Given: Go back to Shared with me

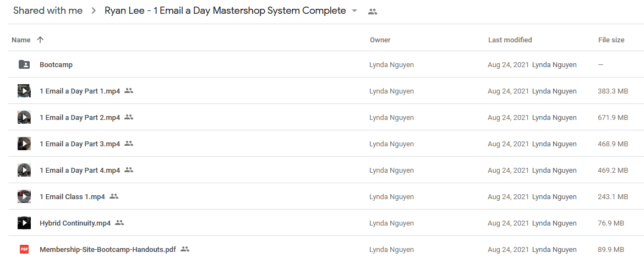Looking at the screenshot, I should 48,10.
